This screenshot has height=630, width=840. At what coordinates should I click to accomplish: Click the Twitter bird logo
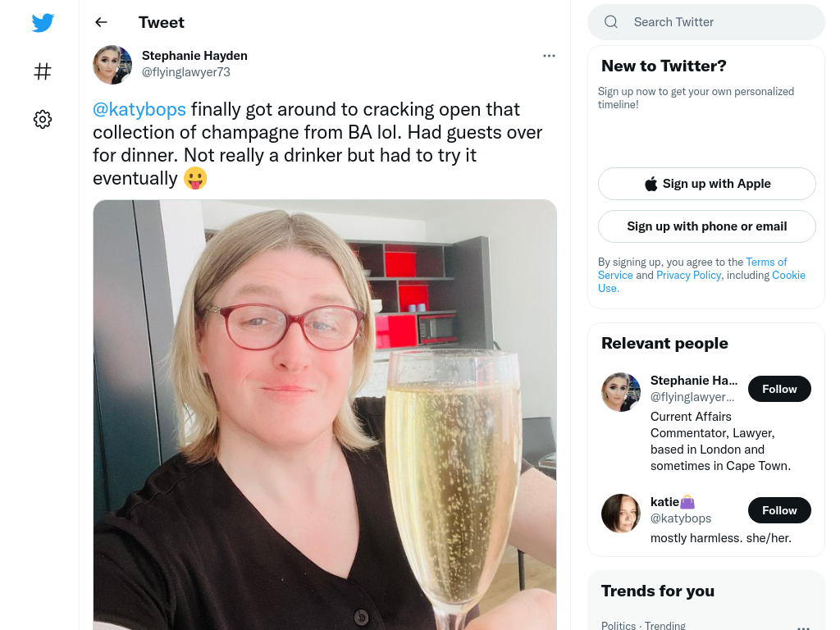point(43,22)
